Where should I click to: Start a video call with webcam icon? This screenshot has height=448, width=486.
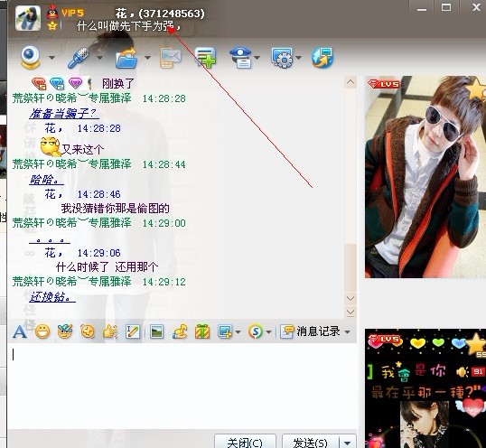point(31,58)
